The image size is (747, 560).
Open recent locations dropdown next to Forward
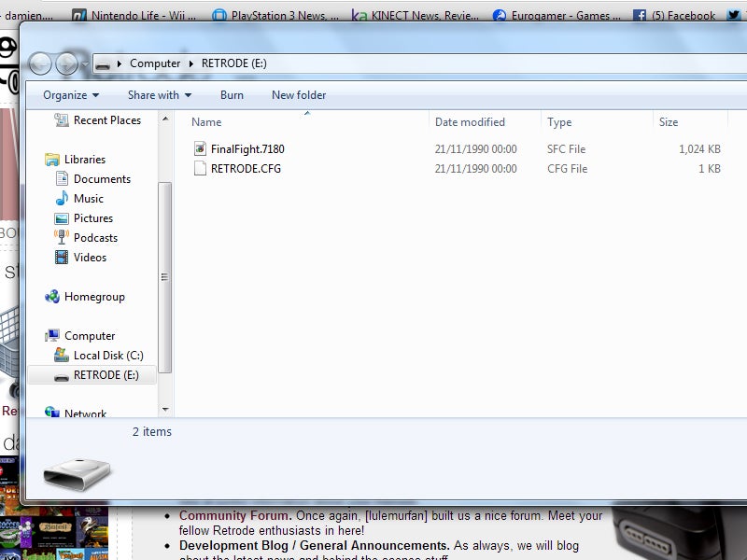[x=85, y=64]
